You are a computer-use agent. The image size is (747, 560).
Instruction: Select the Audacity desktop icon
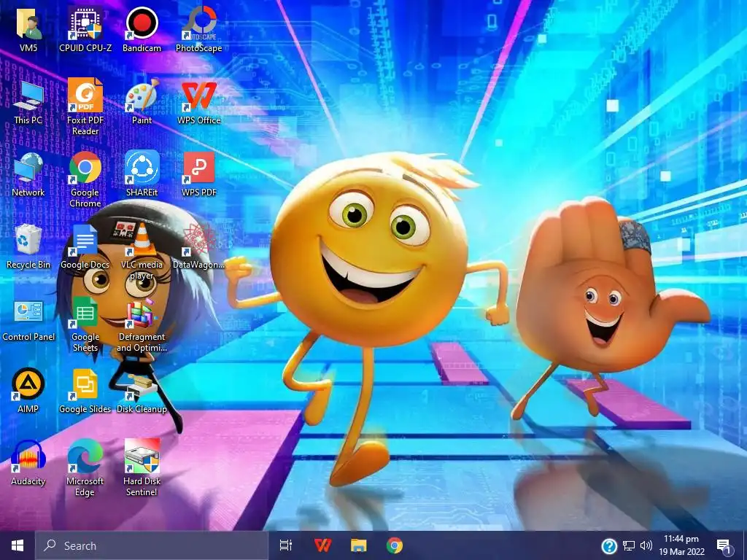click(28, 463)
